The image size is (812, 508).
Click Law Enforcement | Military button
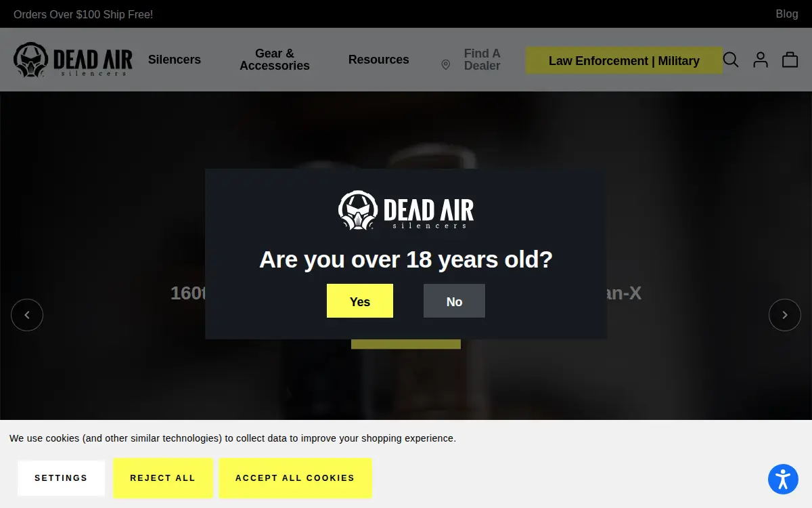[624, 60]
